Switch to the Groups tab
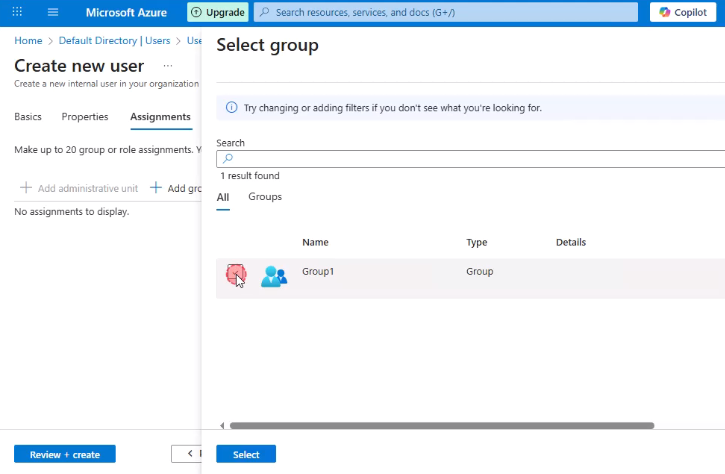The image size is (725, 474). coord(265,197)
